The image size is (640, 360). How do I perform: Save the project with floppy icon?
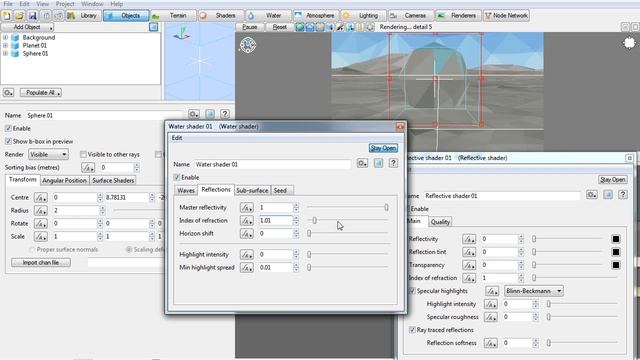pos(32,16)
